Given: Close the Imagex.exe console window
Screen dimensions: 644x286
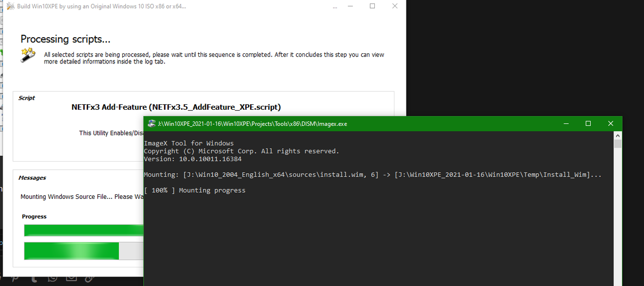Looking at the screenshot, I should tap(610, 124).
